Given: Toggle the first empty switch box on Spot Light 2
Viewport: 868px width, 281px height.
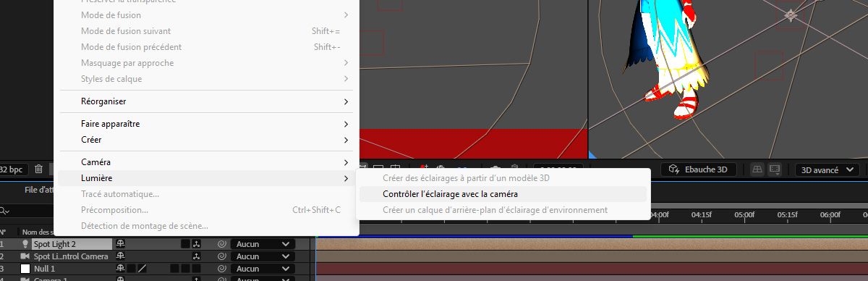Looking at the screenshot, I should 185,244.
